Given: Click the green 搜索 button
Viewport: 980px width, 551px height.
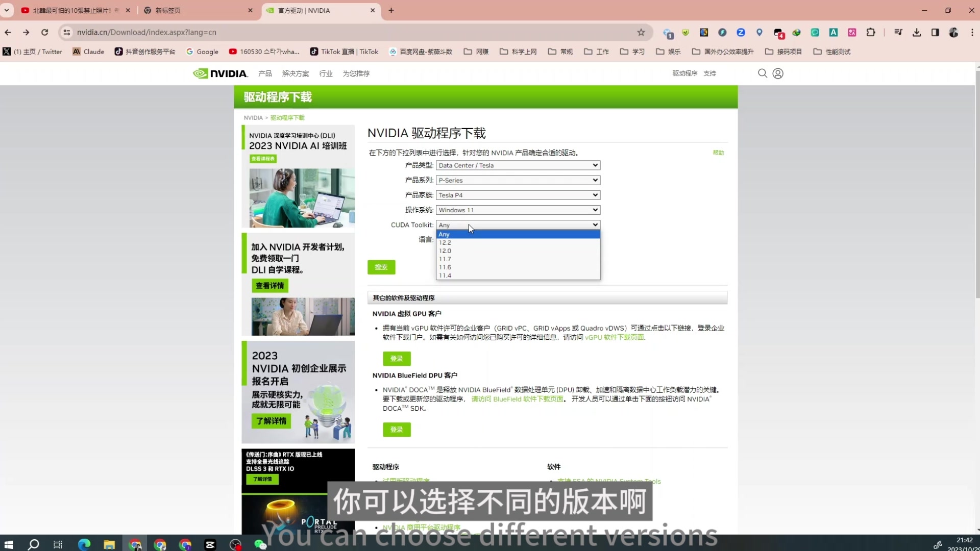Looking at the screenshot, I should [381, 267].
